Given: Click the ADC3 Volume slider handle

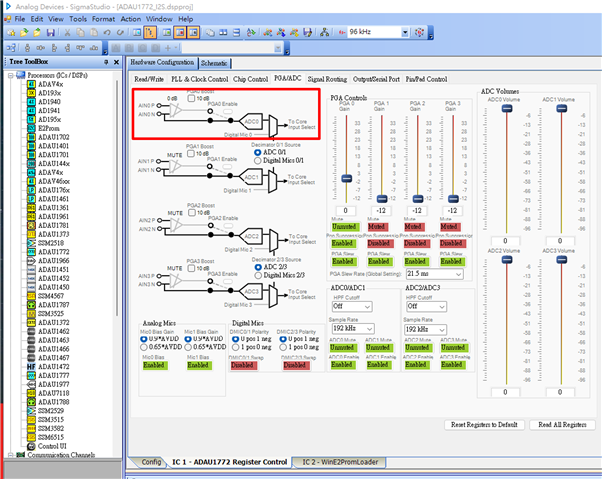Looking at the screenshot, I should pyautogui.click(x=562, y=259).
